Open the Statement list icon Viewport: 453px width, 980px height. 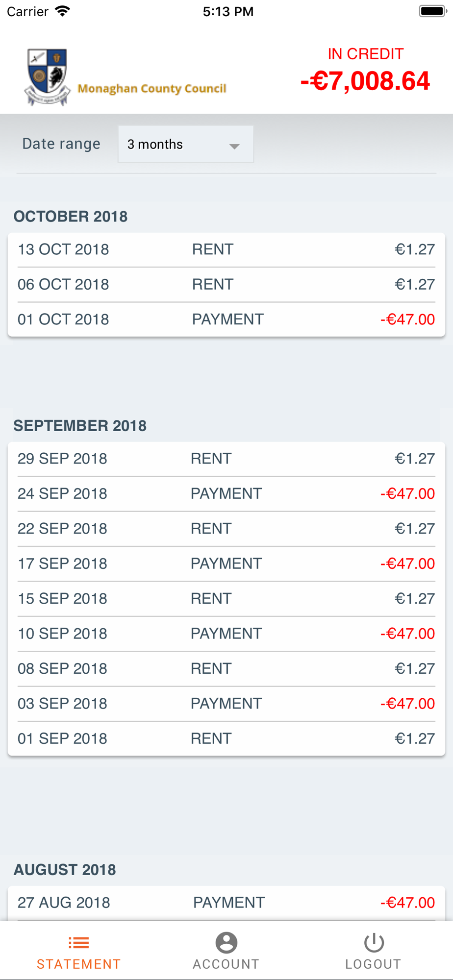coord(78,942)
